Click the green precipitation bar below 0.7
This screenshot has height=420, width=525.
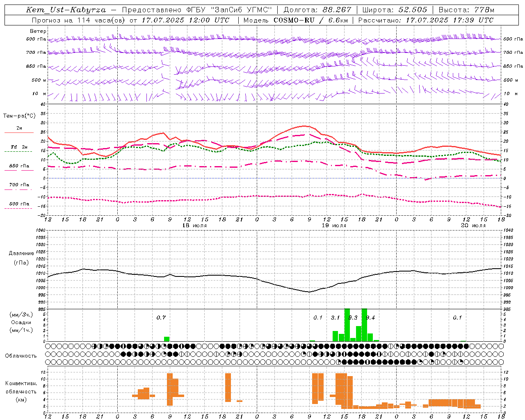[x=167, y=339]
